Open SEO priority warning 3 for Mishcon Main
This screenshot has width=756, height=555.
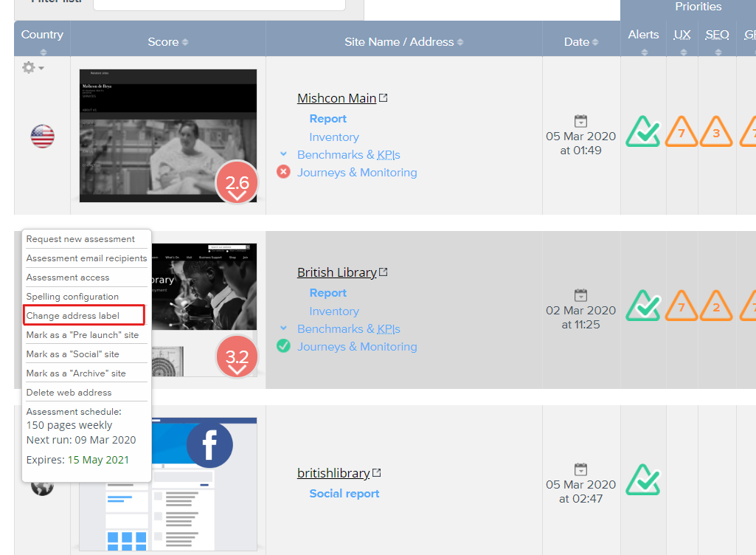tap(716, 131)
